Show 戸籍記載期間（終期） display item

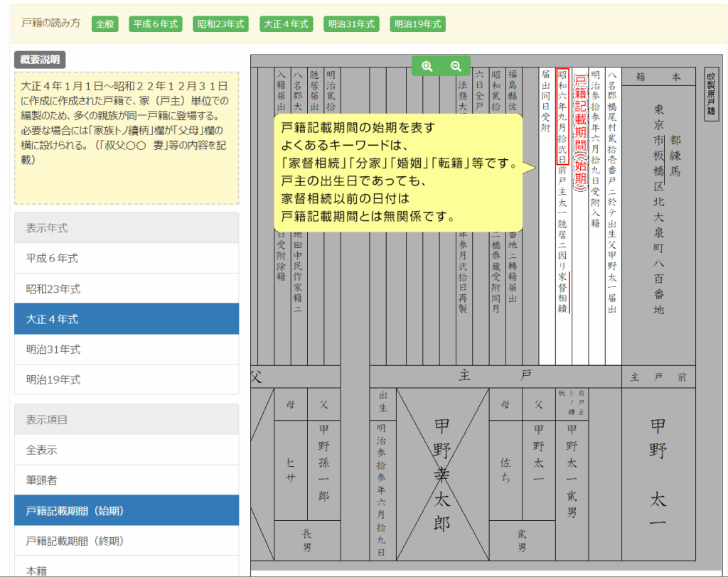127,541
